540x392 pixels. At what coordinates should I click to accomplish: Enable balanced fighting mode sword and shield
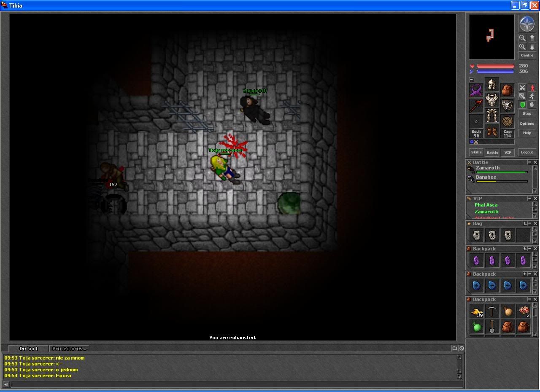tap(522, 96)
